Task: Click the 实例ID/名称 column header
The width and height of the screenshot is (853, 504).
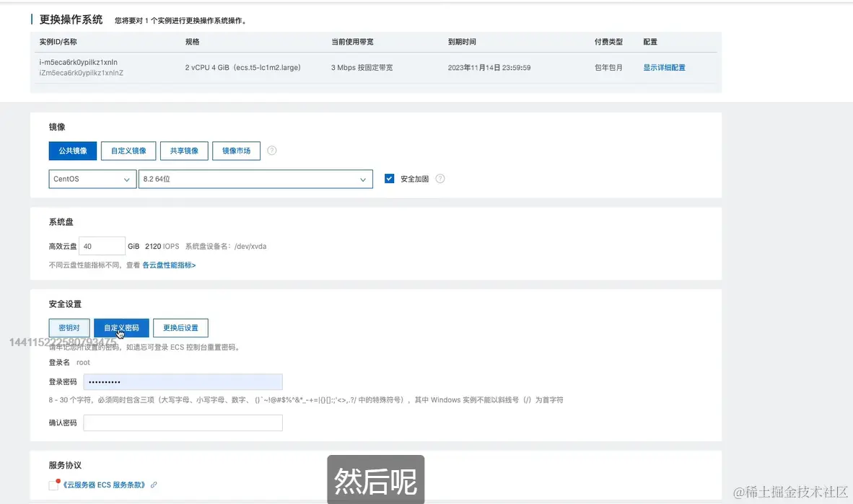Action: [x=58, y=42]
